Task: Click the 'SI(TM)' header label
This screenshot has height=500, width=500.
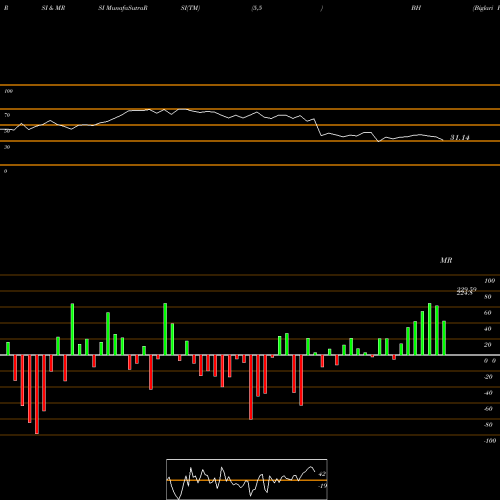Action: (x=190, y=8)
